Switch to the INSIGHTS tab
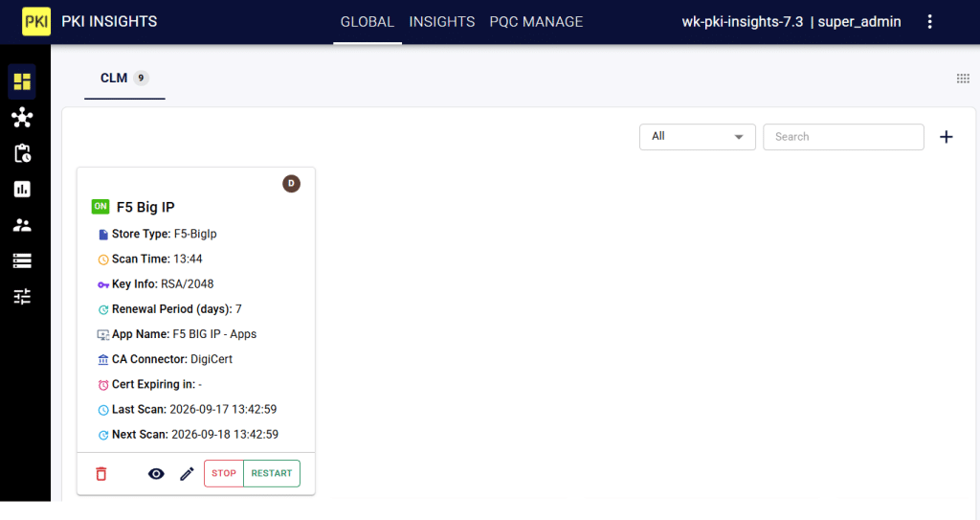The height and width of the screenshot is (520, 980). click(442, 22)
